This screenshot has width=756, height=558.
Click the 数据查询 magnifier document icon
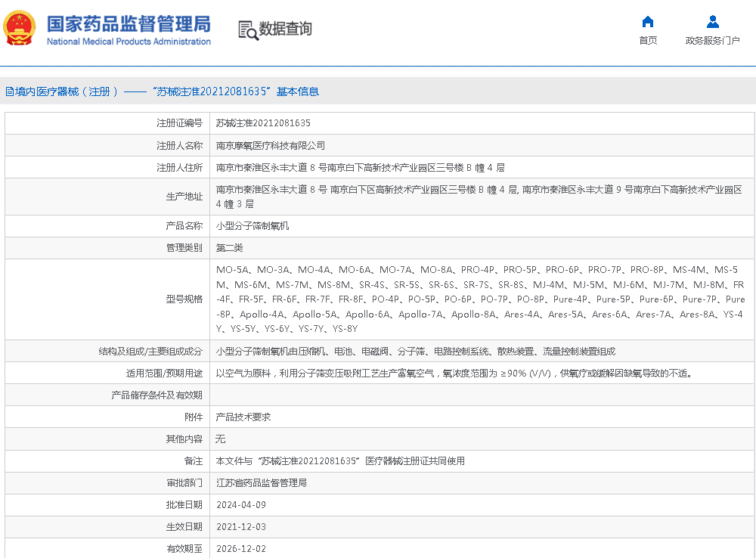(248, 29)
